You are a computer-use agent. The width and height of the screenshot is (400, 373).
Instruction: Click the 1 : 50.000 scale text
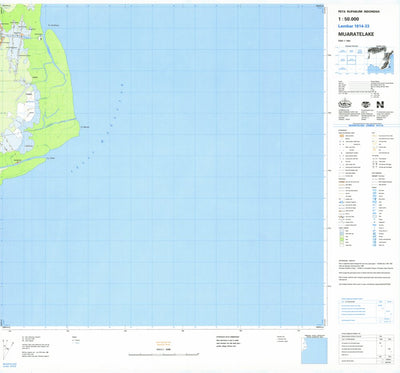coord(348,19)
